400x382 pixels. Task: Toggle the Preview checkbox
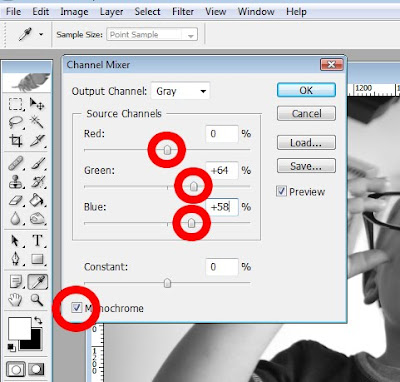pyautogui.click(x=281, y=191)
